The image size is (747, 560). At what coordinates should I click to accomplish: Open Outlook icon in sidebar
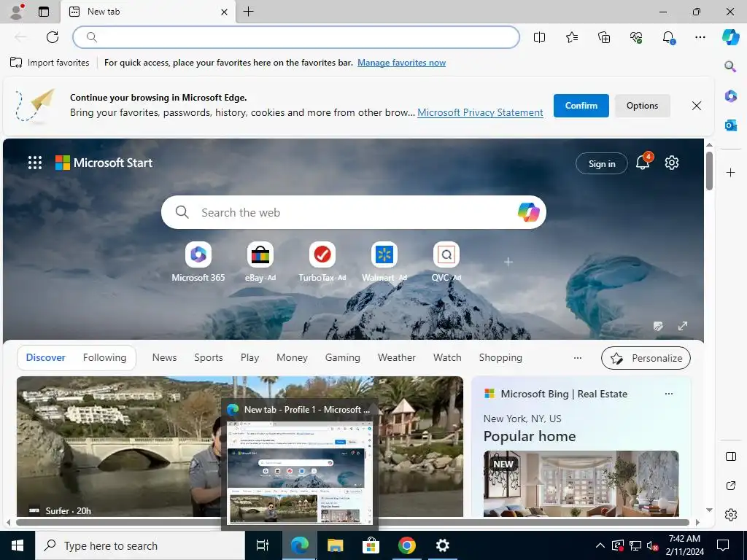pos(730,125)
